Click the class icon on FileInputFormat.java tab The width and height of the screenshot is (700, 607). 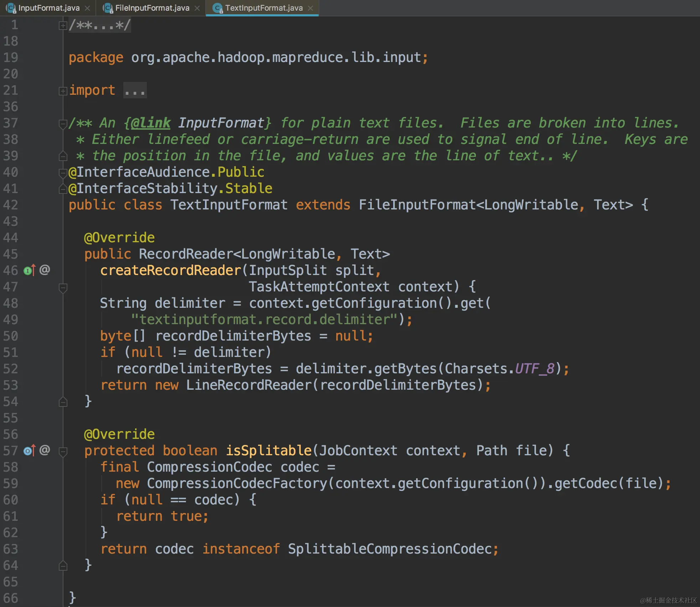(108, 8)
